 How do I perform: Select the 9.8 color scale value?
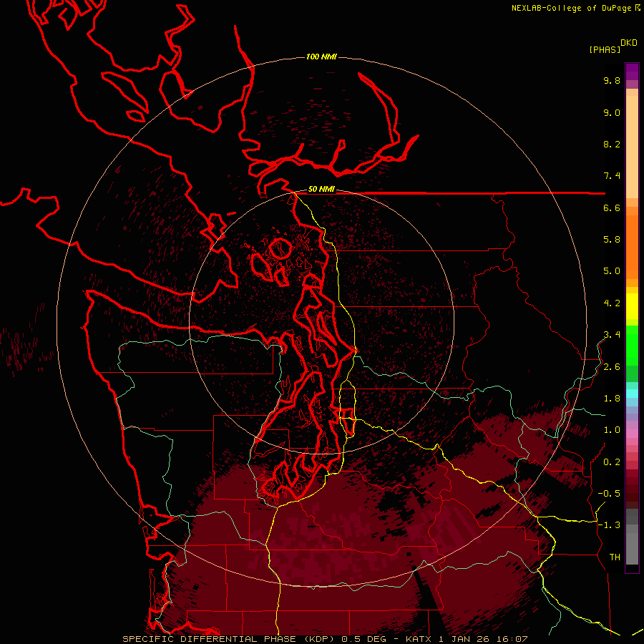(612, 80)
